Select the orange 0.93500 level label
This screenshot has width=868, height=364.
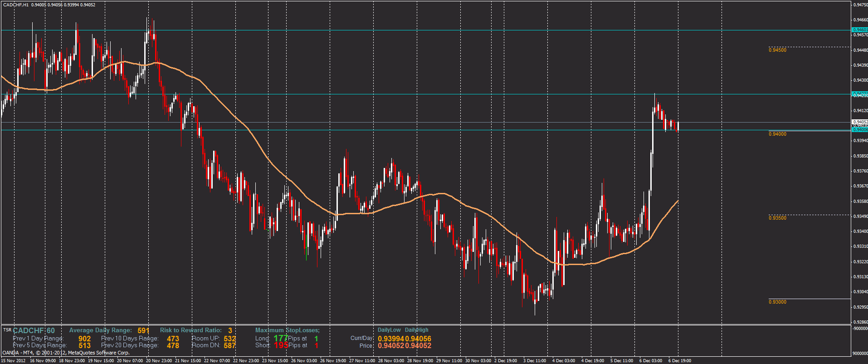[x=777, y=218]
